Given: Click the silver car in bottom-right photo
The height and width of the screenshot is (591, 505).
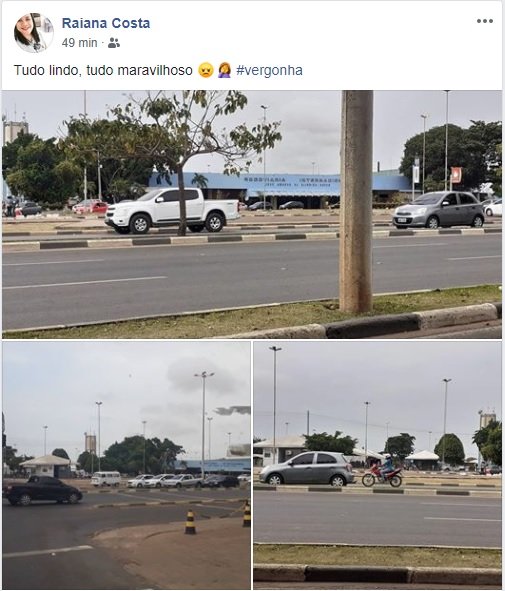Looking at the screenshot, I should (307, 468).
